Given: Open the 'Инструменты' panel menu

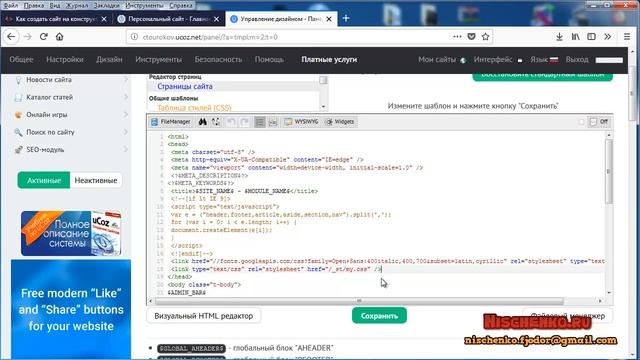Looking at the screenshot, I should click(x=158, y=60).
